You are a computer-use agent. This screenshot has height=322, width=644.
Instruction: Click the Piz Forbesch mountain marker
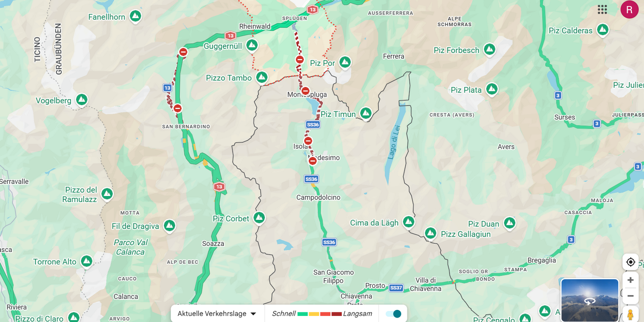coord(489,50)
